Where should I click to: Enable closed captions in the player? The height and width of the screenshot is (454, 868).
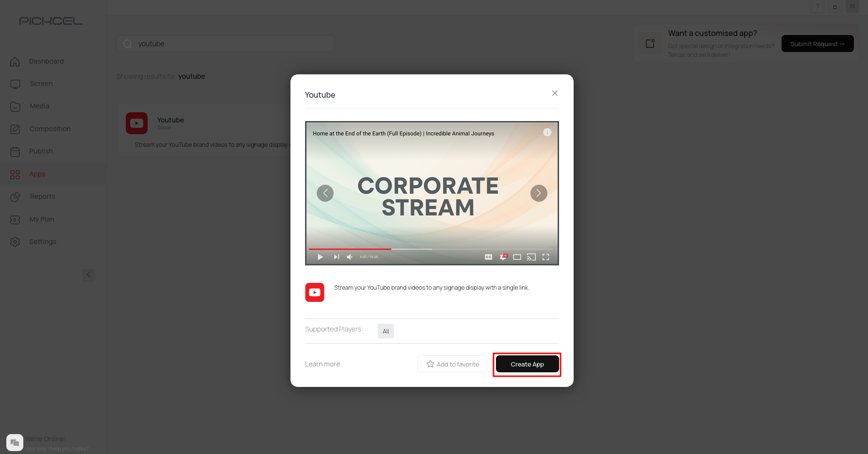(488, 257)
